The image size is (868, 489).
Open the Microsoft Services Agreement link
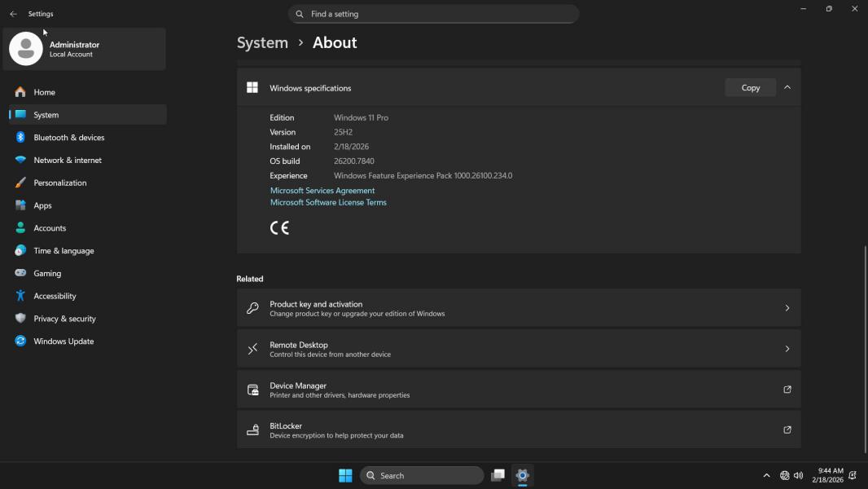pos(322,191)
